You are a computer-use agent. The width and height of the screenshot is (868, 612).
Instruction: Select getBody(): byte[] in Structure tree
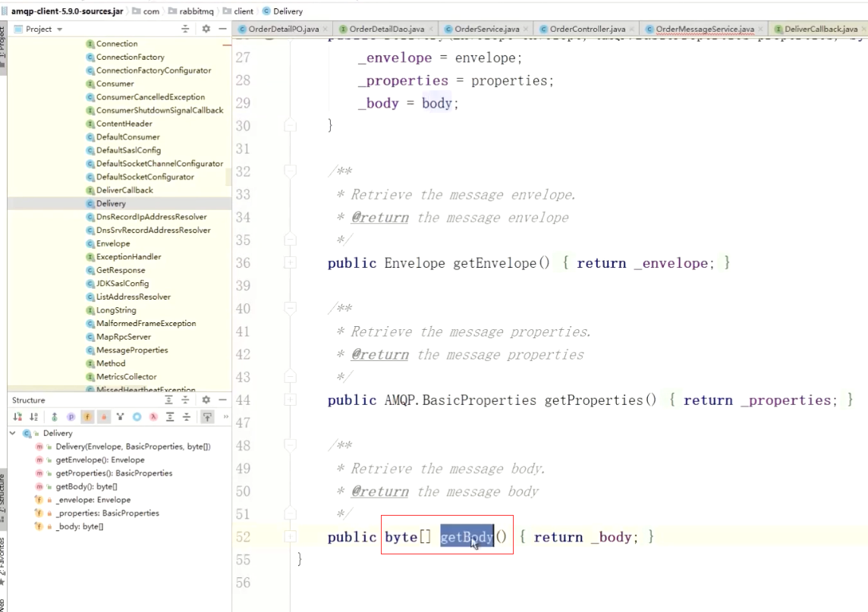click(x=86, y=486)
